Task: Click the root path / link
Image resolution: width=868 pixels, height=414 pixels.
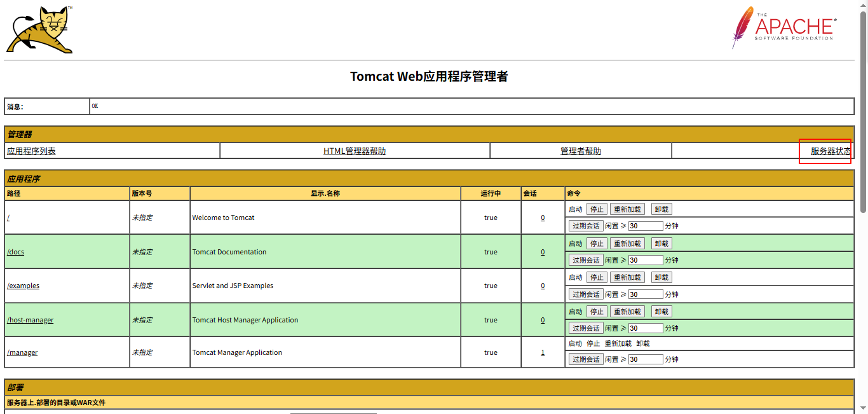Action: [7, 217]
